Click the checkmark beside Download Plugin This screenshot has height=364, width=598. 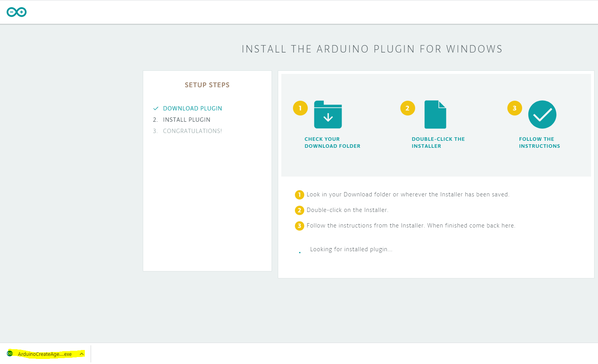click(156, 108)
